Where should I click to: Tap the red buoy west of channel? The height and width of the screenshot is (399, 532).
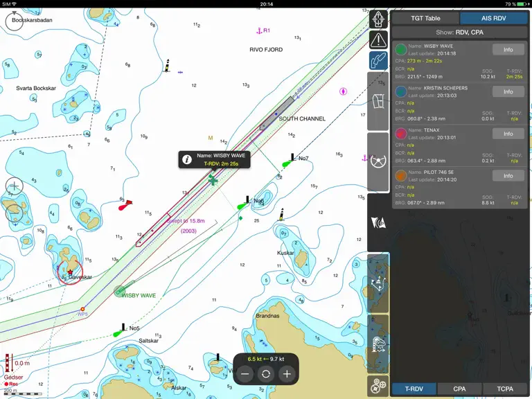click(x=125, y=205)
